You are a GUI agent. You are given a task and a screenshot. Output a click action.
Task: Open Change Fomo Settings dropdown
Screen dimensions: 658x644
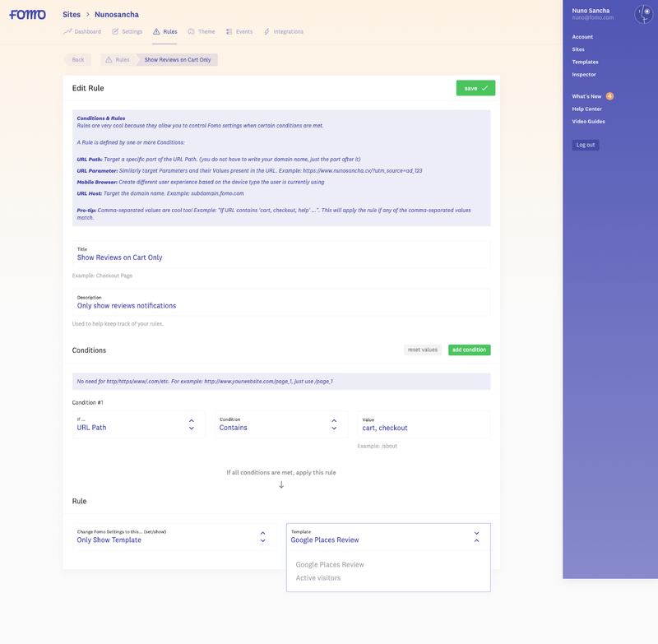point(174,536)
